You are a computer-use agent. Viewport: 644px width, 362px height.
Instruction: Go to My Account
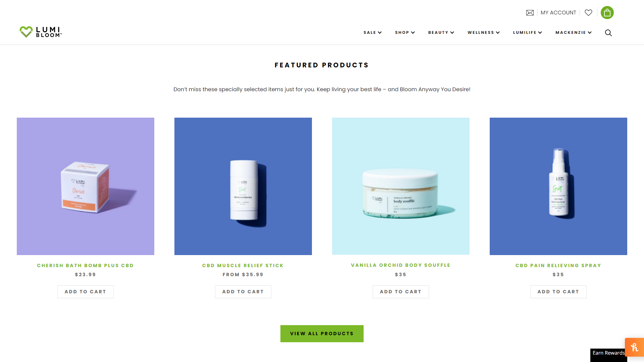click(558, 13)
